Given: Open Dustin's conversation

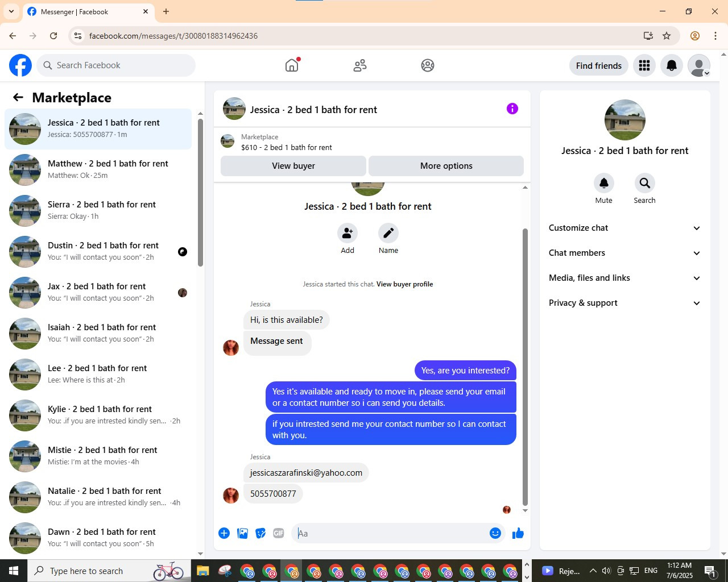Looking at the screenshot, I should coord(98,252).
